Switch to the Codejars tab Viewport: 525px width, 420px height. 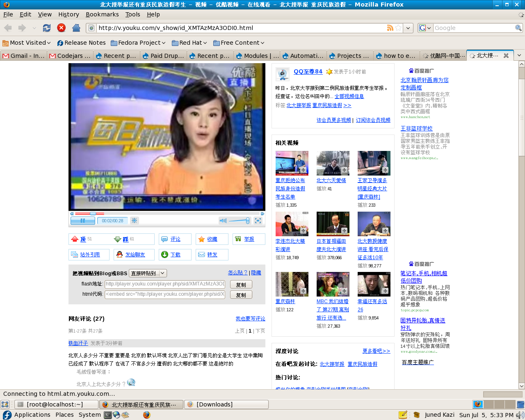pyautogui.click(x=70, y=56)
